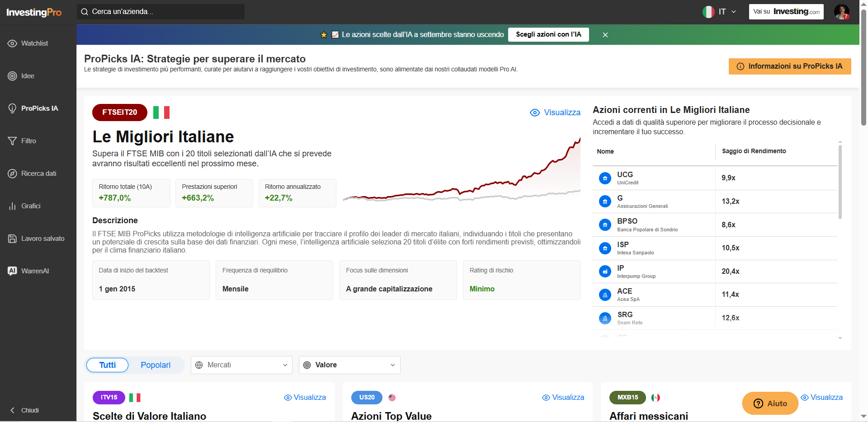Click the Lavoro salvato disk icon

point(12,239)
